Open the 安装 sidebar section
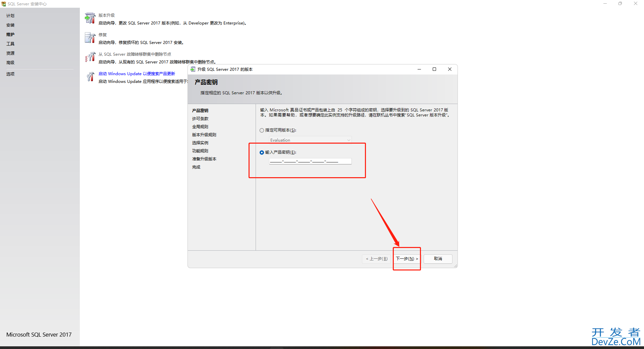 pyautogui.click(x=10, y=25)
